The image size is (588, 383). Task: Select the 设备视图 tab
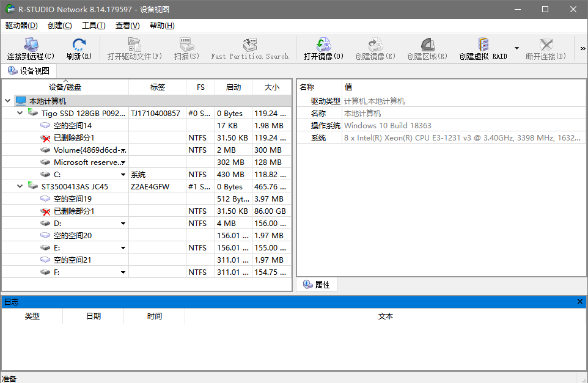point(29,70)
